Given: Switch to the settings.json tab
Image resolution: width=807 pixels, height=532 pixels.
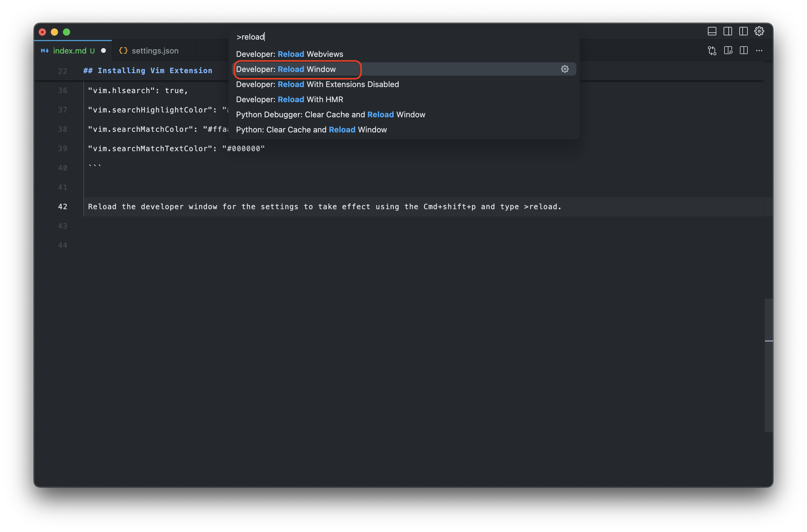Looking at the screenshot, I should [154, 50].
